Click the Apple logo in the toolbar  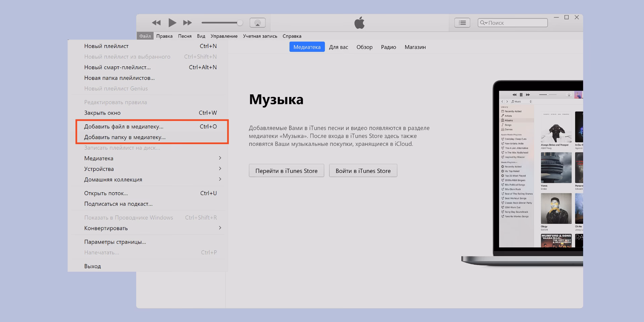tap(359, 22)
